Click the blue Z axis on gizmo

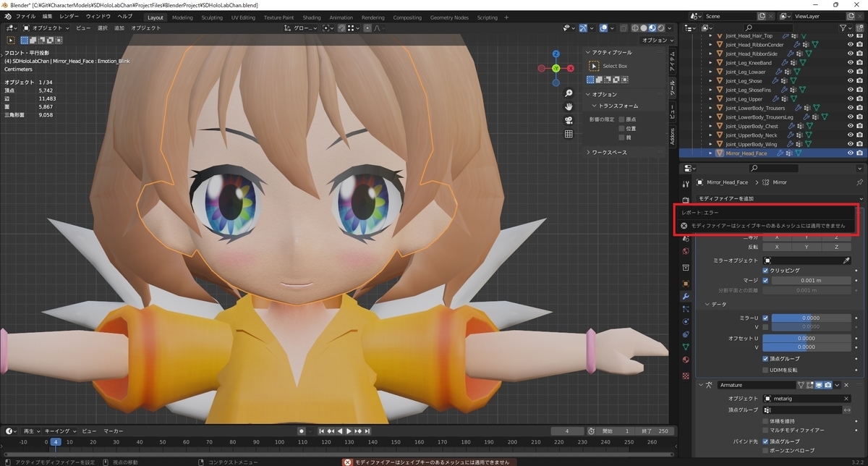556,54
